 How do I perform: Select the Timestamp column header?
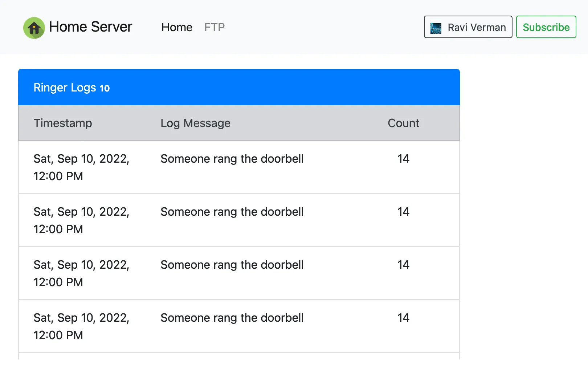click(x=63, y=123)
